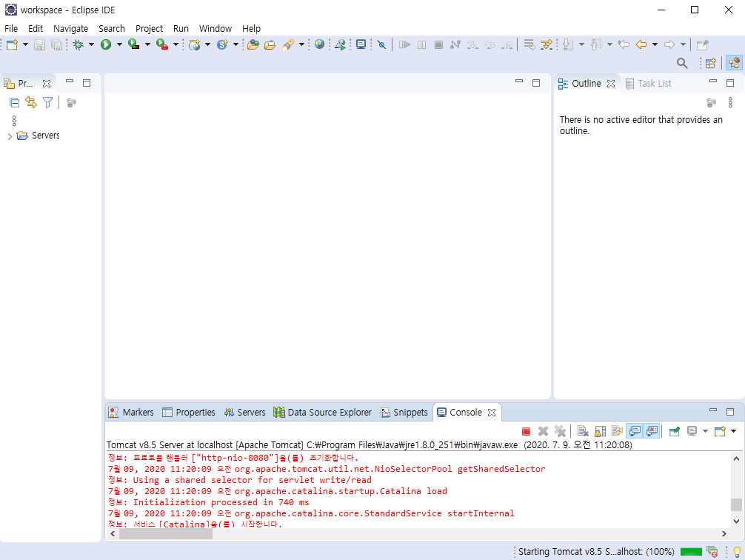Viewport: 745px width, 560px height.
Task: Click the green Run button icon
Action: coord(106,44)
